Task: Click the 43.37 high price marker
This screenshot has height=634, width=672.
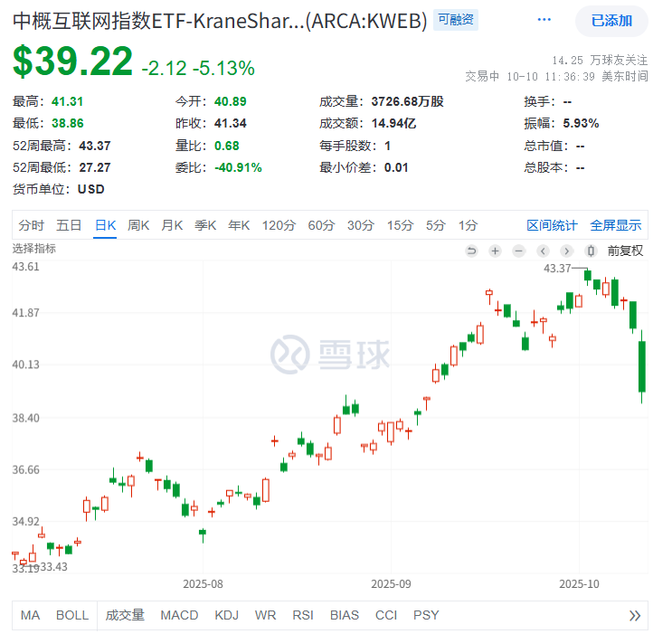Action: click(557, 269)
